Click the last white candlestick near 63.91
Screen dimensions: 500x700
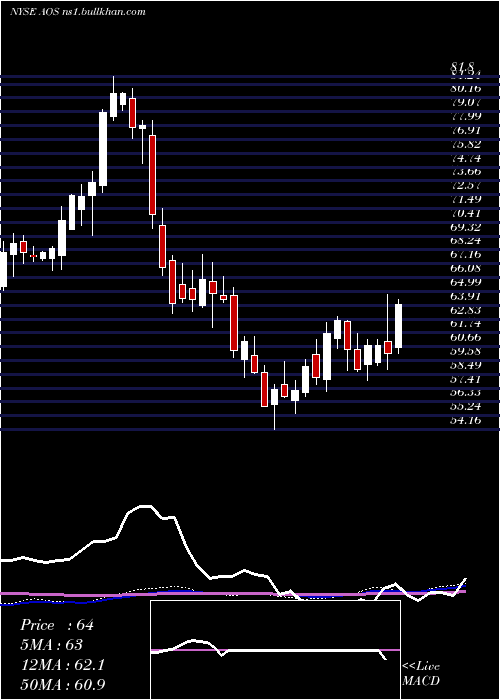click(399, 326)
